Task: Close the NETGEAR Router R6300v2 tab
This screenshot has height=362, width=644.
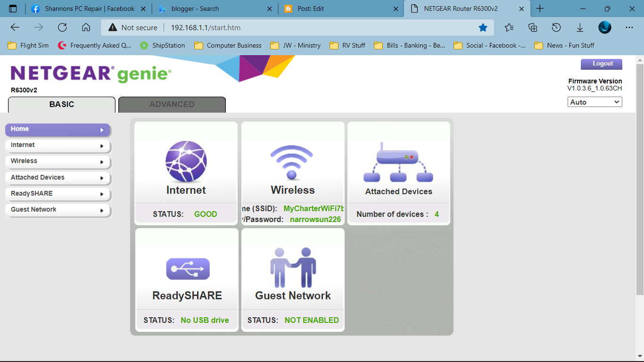Action: [521, 8]
